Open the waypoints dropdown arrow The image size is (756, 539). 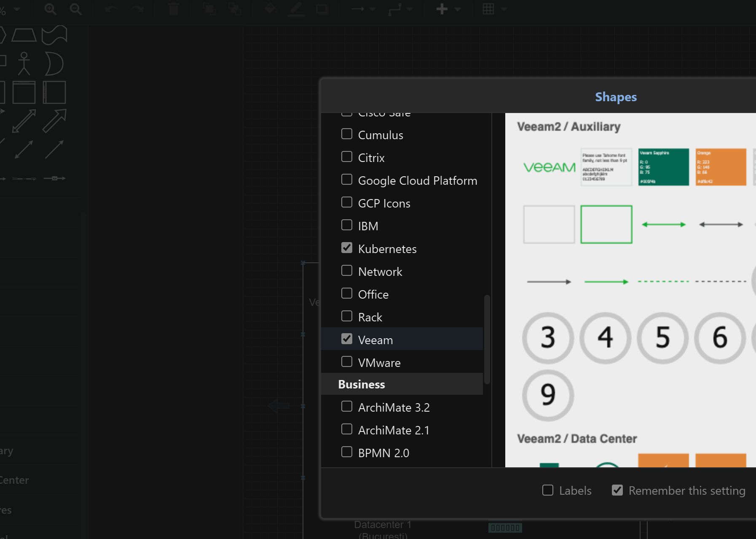pyautogui.click(x=410, y=9)
